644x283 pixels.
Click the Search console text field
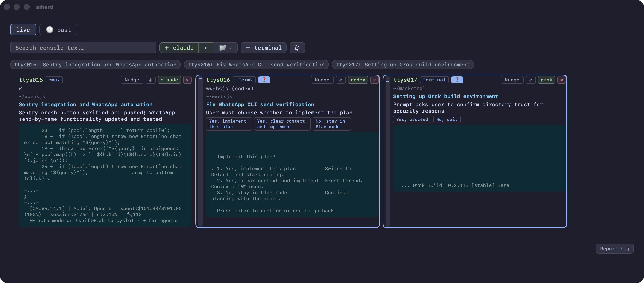pos(83,48)
